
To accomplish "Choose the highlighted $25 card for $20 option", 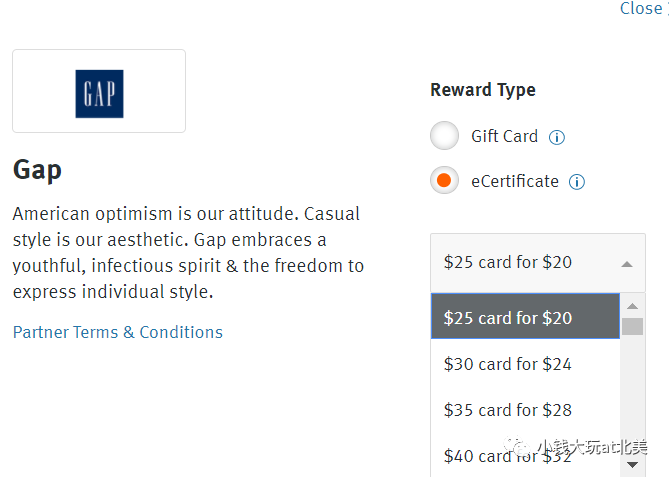I will pos(525,316).
